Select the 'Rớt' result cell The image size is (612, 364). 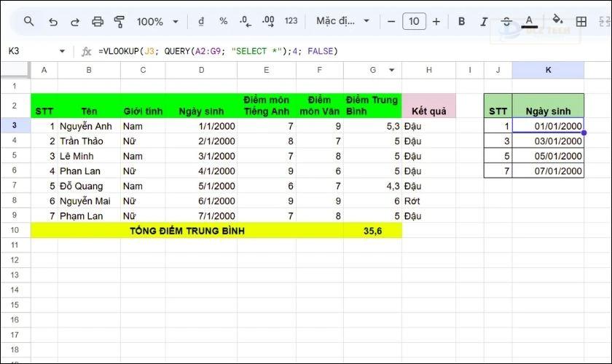(x=428, y=201)
